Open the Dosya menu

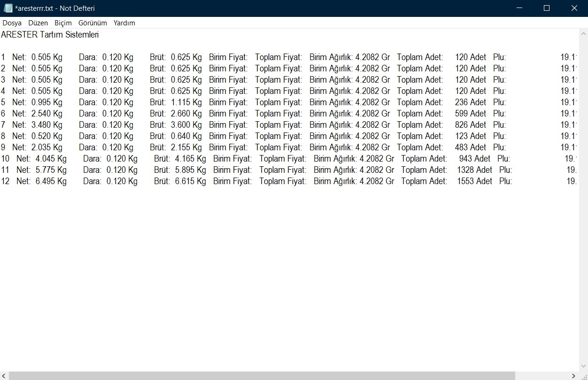(x=12, y=23)
